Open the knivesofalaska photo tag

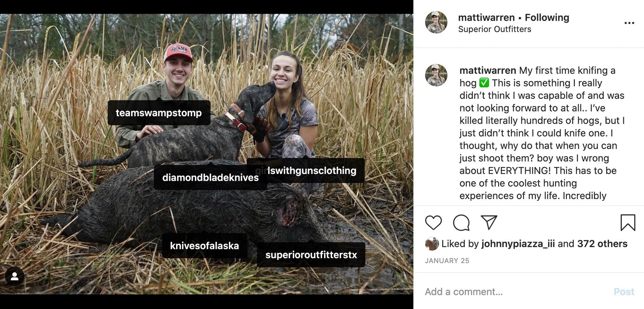(x=204, y=246)
